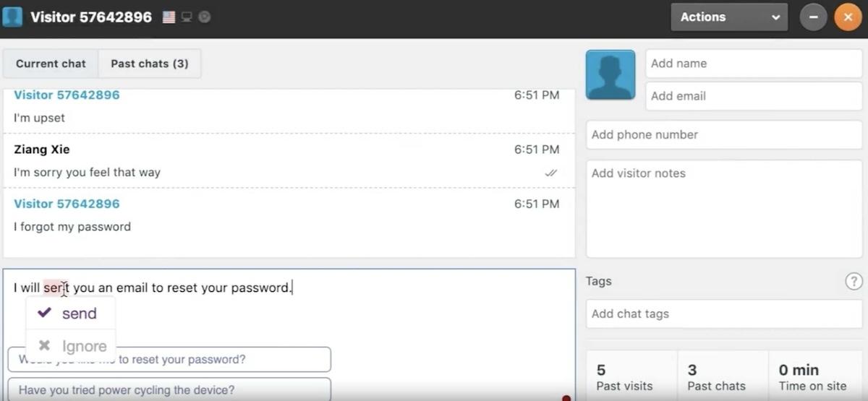
Task: Choose Ignore in the spelling popup
Action: [x=84, y=346]
